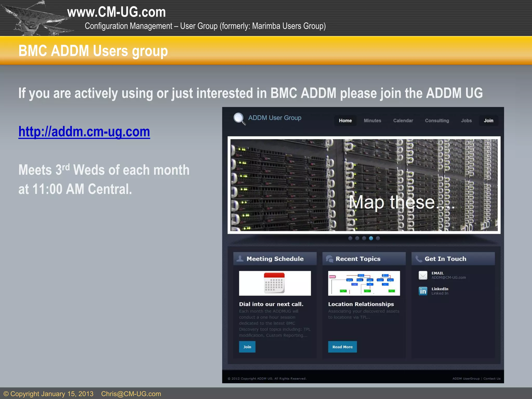This screenshot has width=532, height=399.
Task: Click the BMC ADDM Users group slide title
Action: [93, 51]
